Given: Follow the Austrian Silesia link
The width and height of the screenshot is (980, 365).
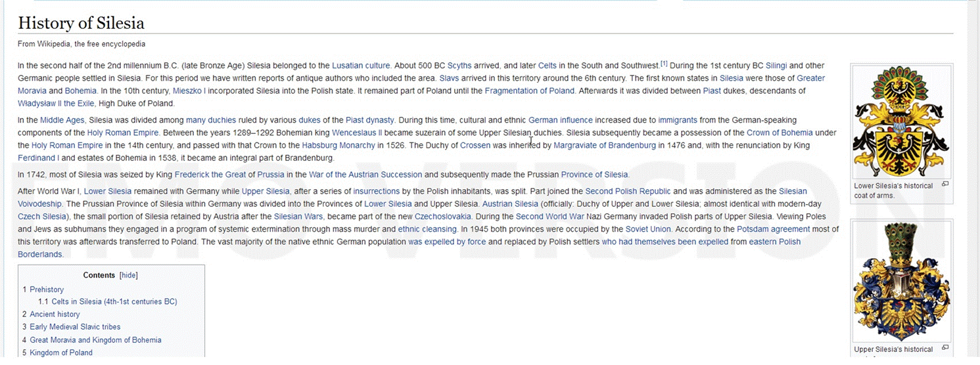Looking at the screenshot, I should click(x=510, y=204).
